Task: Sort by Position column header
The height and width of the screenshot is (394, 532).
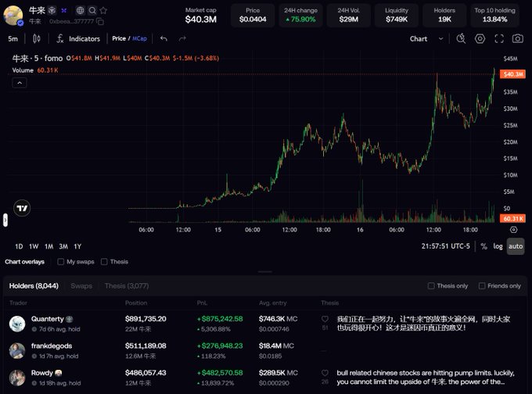Action: point(136,303)
